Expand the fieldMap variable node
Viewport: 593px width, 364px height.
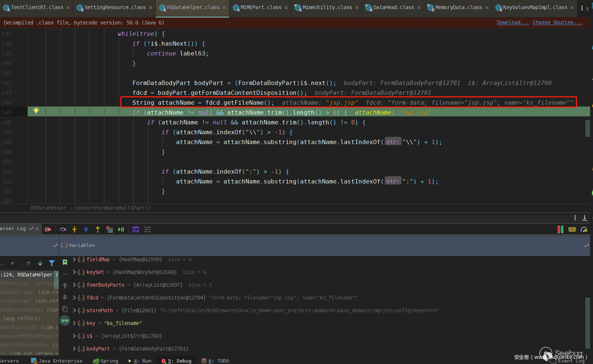point(74,259)
